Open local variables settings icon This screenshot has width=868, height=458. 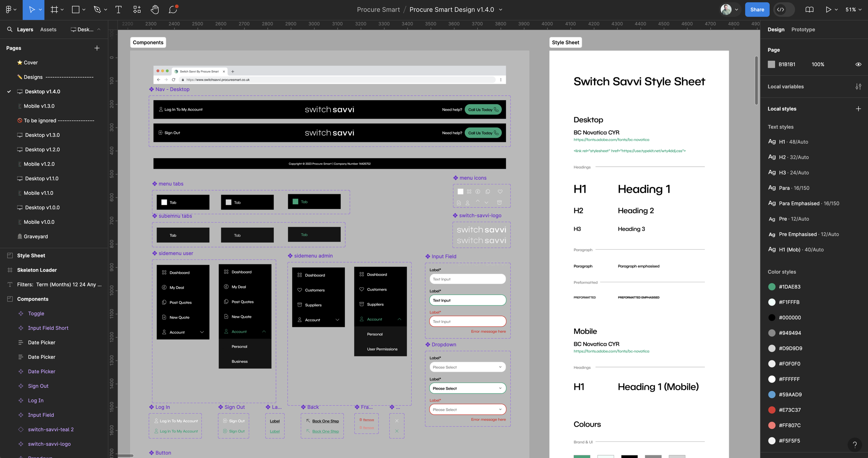(x=858, y=87)
